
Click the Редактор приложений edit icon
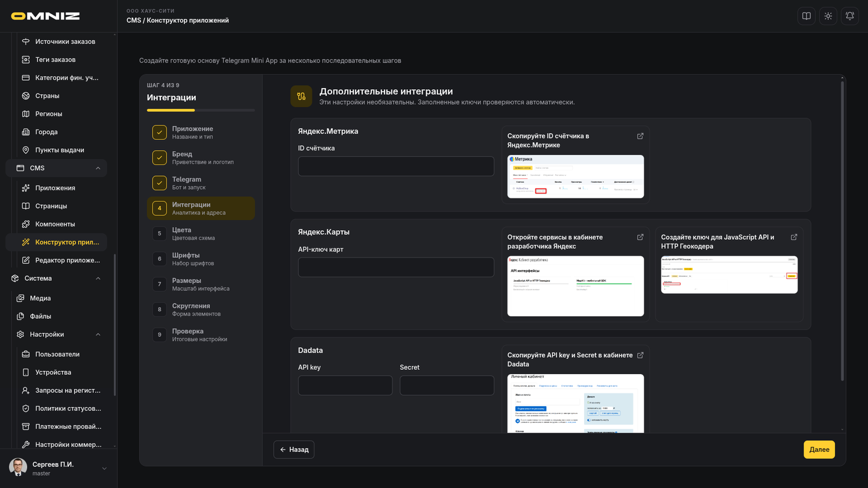pyautogui.click(x=26, y=260)
